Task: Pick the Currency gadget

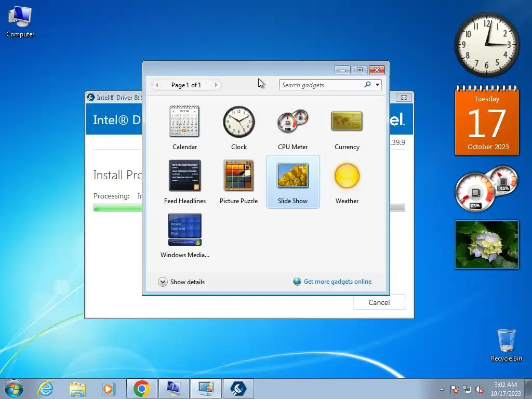Action: pos(347,128)
